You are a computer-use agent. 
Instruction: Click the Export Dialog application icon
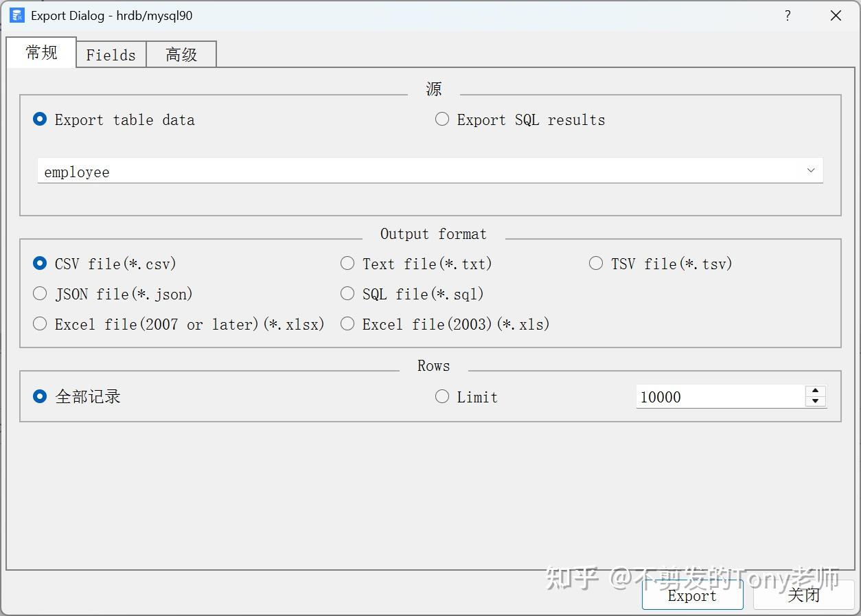point(15,15)
